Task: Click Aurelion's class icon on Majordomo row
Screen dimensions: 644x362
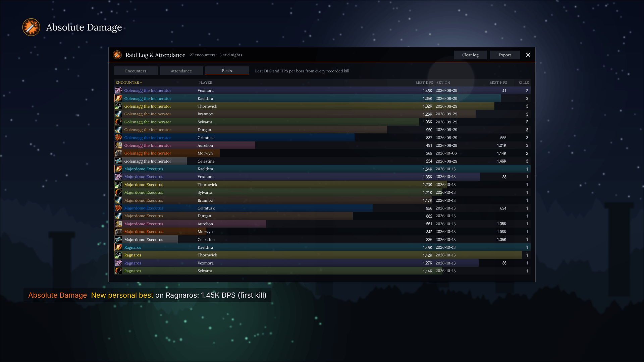Action: pyautogui.click(x=118, y=224)
